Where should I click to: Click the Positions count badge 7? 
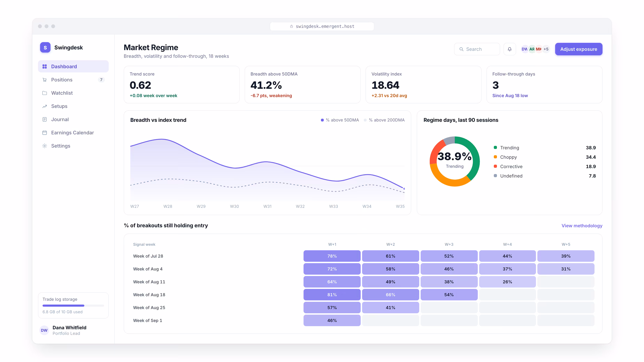pyautogui.click(x=101, y=80)
